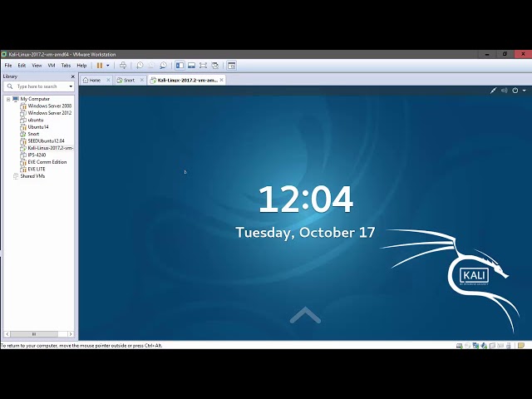Image resolution: width=532 pixels, height=399 pixels.
Task: Select EVE Comm Edition VM
Action: 47,162
